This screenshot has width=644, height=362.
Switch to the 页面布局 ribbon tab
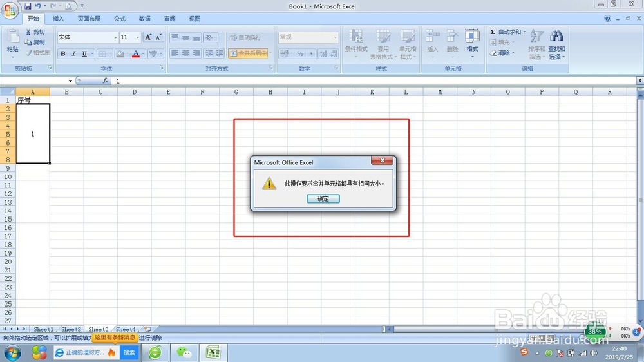(89, 19)
